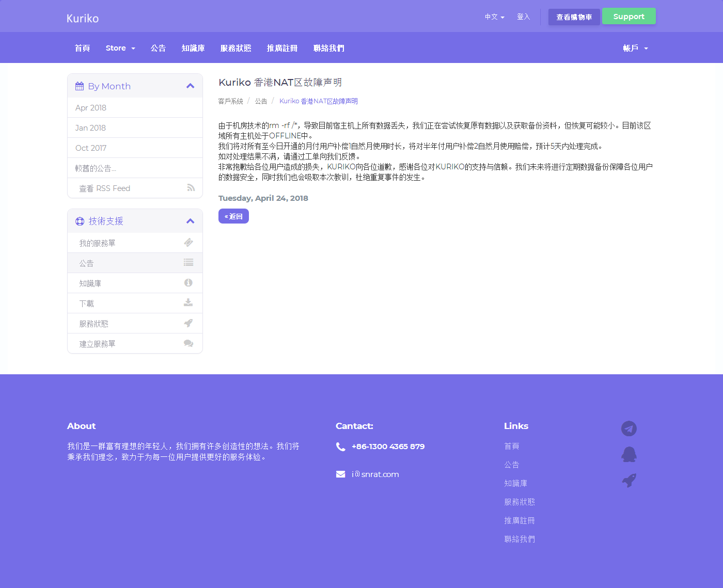723x588 pixels.
Task: Click the ticket icon beside 我的服務單
Action: [x=188, y=243]
